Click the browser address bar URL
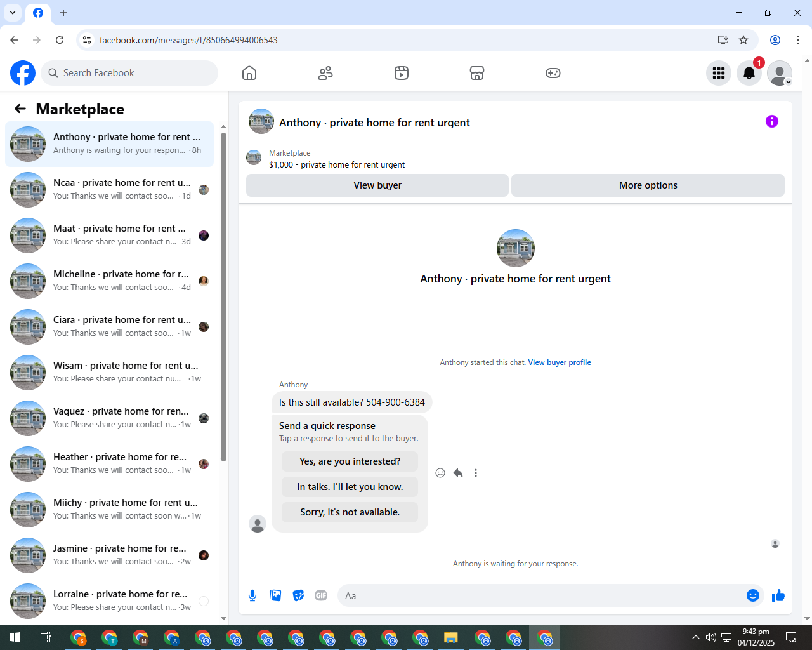 tap(188, 40)
